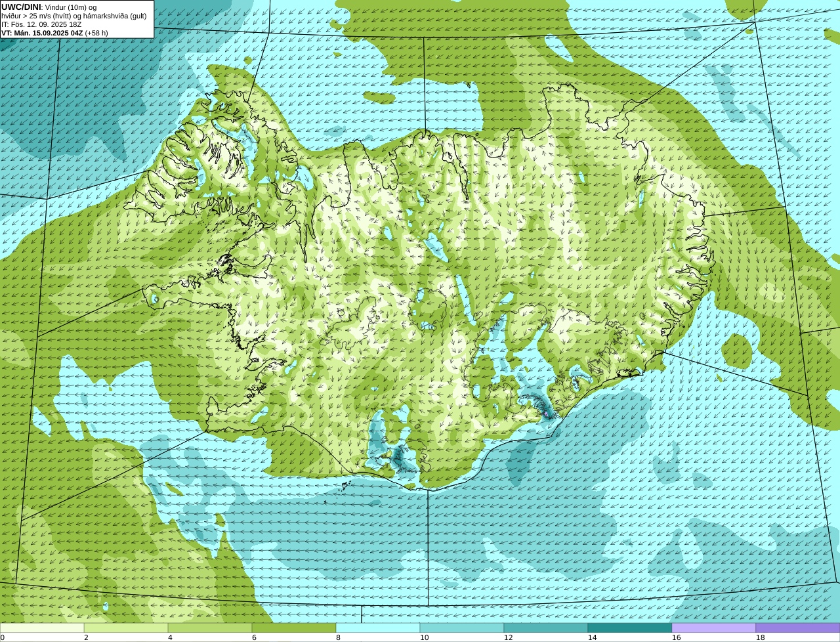Click the pale yellow 0–2 legend swatch
Viewport: 840px width, 642px height.
coord(42,628)
